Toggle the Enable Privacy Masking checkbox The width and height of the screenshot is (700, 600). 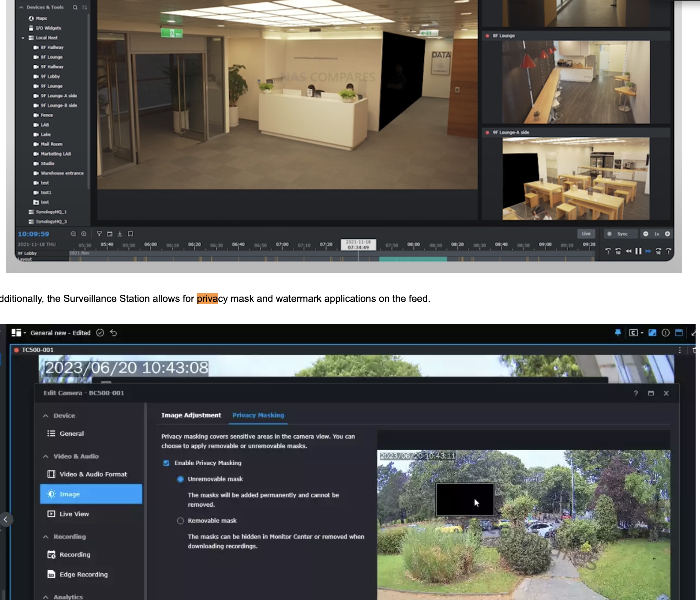point(166,463)
